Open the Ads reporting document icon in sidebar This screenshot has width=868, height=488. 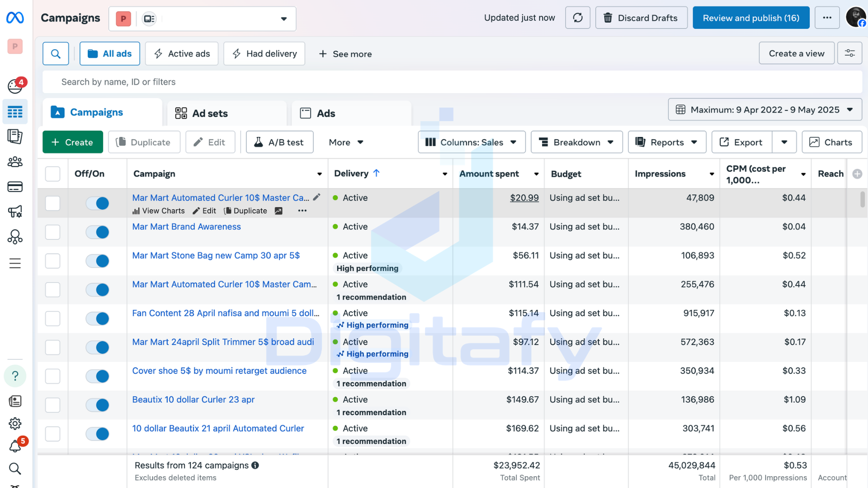[x=15, y=136]
